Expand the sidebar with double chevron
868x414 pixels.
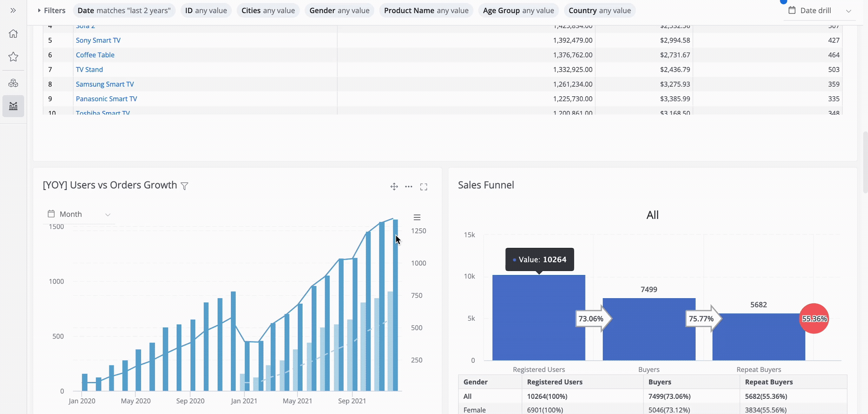[13, 10]
